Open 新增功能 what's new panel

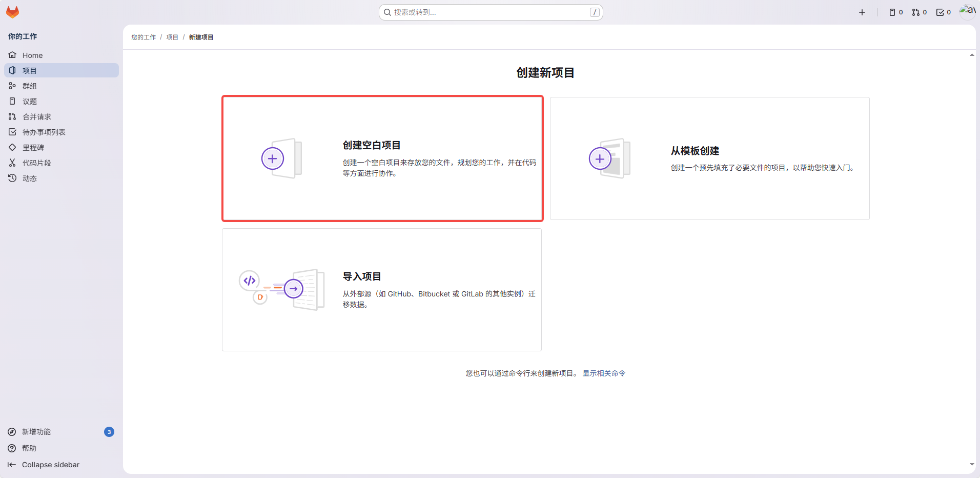pyautogui.click(x=36, y=432)
